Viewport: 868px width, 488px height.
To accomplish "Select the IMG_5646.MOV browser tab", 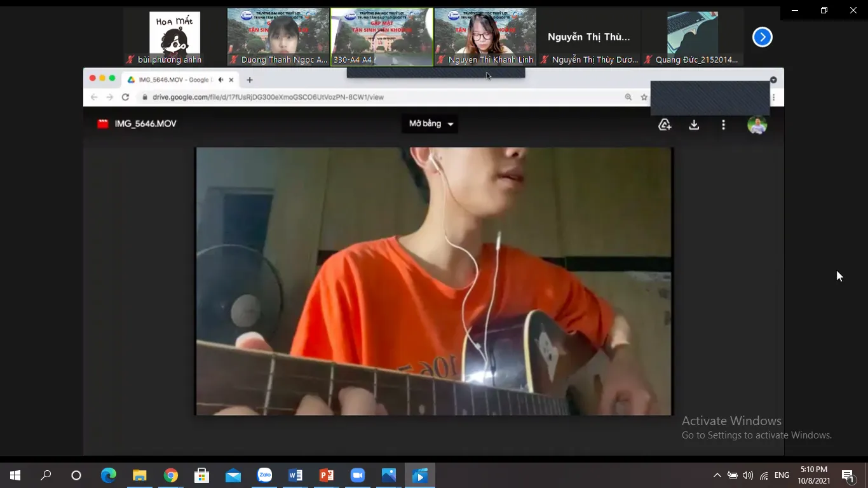I will pyautogui.click(x=172, y=80).
